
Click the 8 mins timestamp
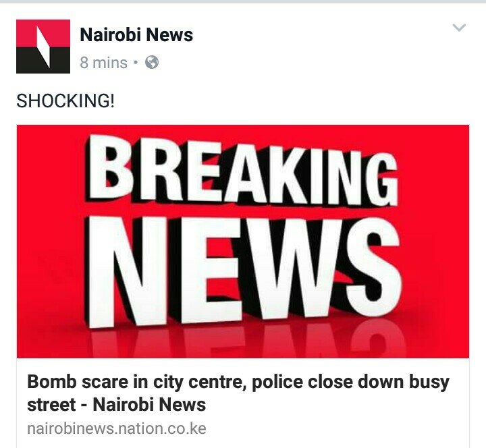[103, 63]
